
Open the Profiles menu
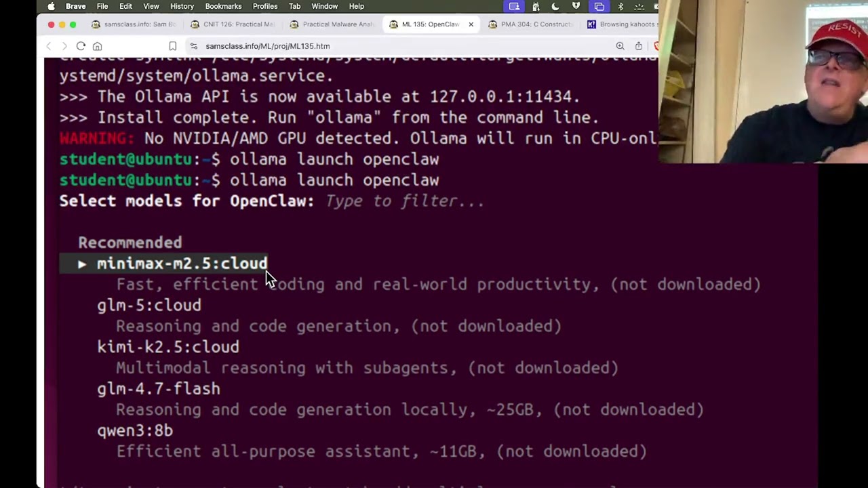tap(265, 6)
